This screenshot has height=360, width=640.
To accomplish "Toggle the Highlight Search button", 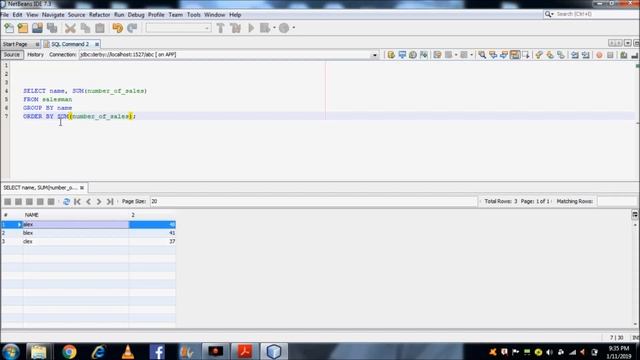I will coord(515,55).
